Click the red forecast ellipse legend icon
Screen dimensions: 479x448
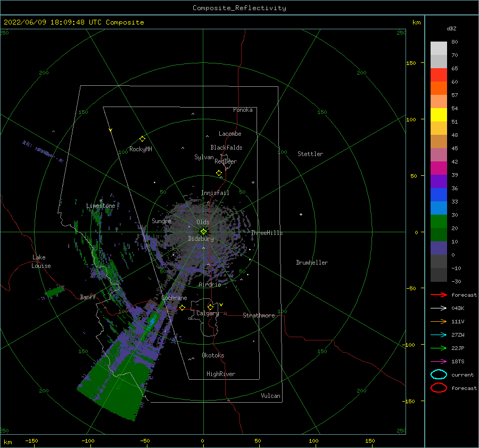[x=439, y=388]
